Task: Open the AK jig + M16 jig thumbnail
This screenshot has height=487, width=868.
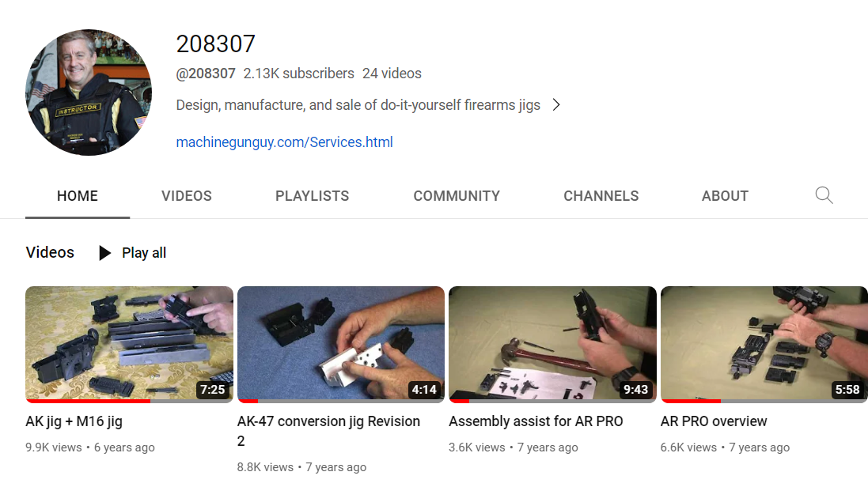Action: tap(130, 344)
